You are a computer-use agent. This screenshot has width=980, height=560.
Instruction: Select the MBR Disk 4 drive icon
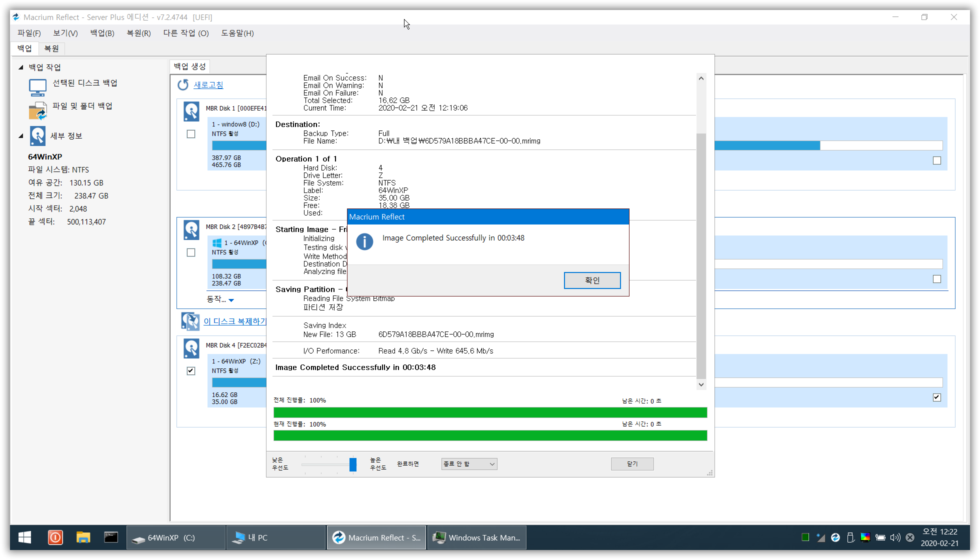pos(191,348)
